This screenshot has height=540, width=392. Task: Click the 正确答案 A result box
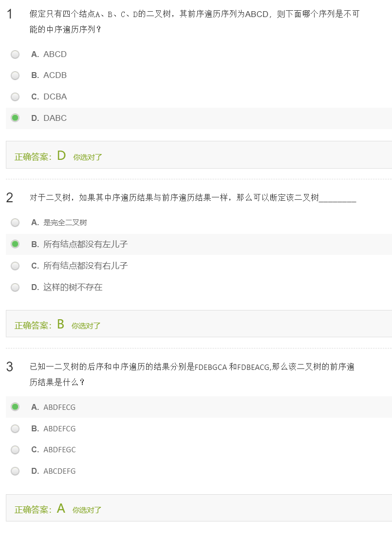point(199,508)
